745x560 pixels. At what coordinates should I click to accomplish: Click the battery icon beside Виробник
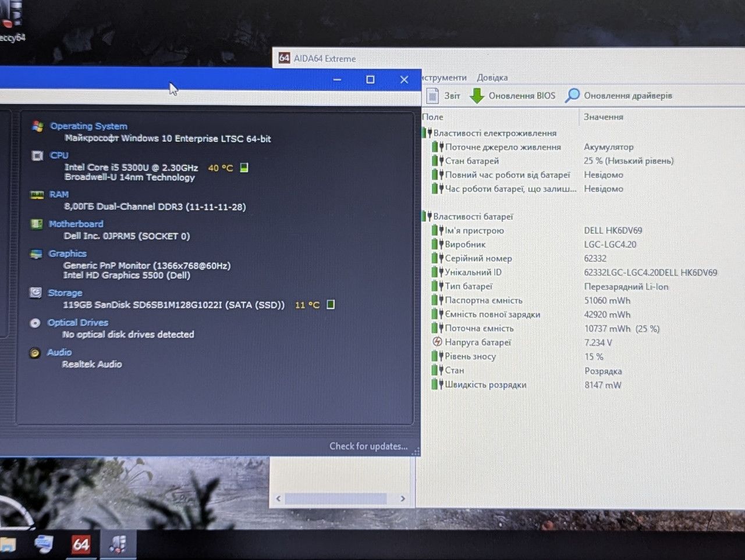click(x=438, y=244)
